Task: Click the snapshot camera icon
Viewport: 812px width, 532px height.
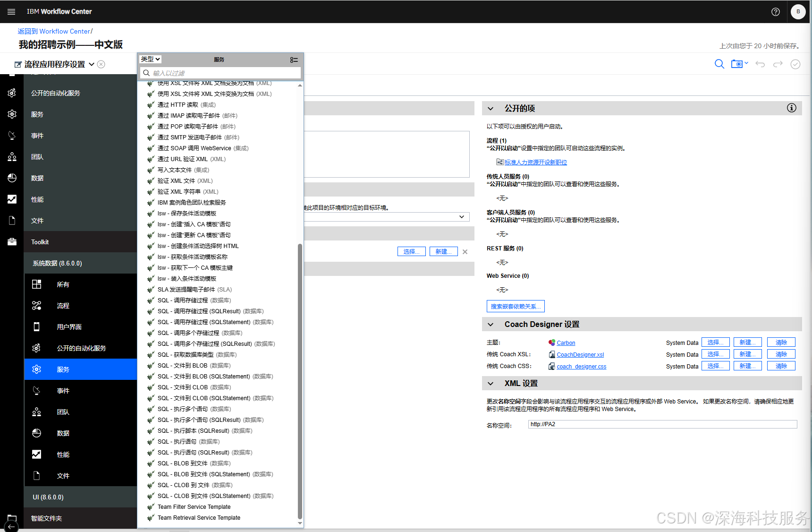Action: [736, 64]
